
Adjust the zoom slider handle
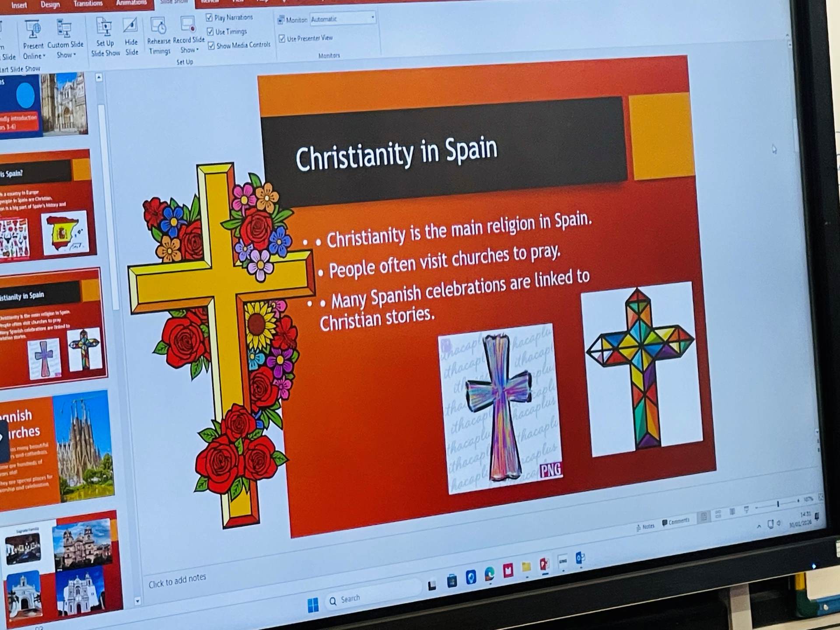(778, 504)
